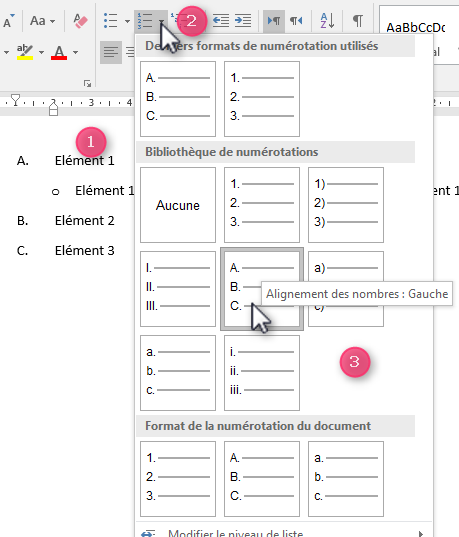
Task: Open Modifier le niveau de liste submenu
Action: pyautogui.click(x=284, y=533)
